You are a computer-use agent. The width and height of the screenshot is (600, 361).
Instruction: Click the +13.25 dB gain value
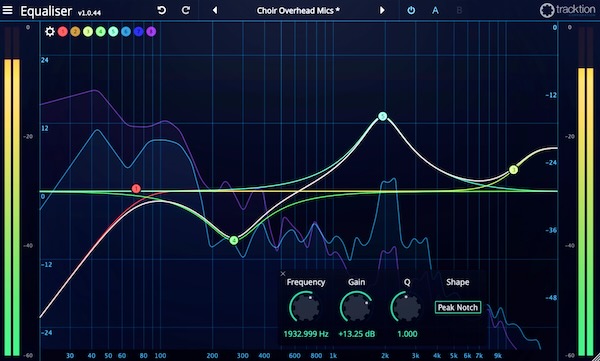click(357, 334)
